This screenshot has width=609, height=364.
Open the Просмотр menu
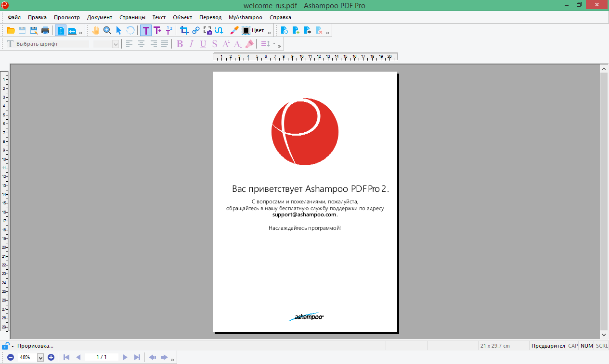point(67,17)
